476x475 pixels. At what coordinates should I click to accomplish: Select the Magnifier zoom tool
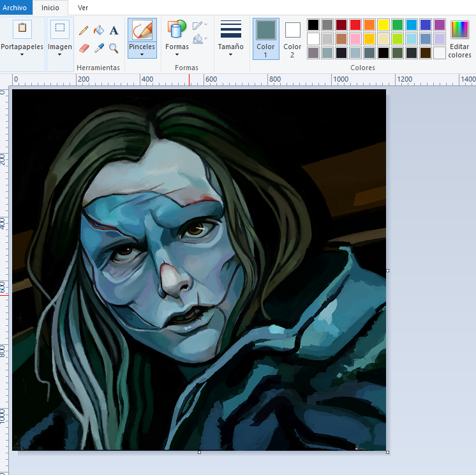(114, 48)
